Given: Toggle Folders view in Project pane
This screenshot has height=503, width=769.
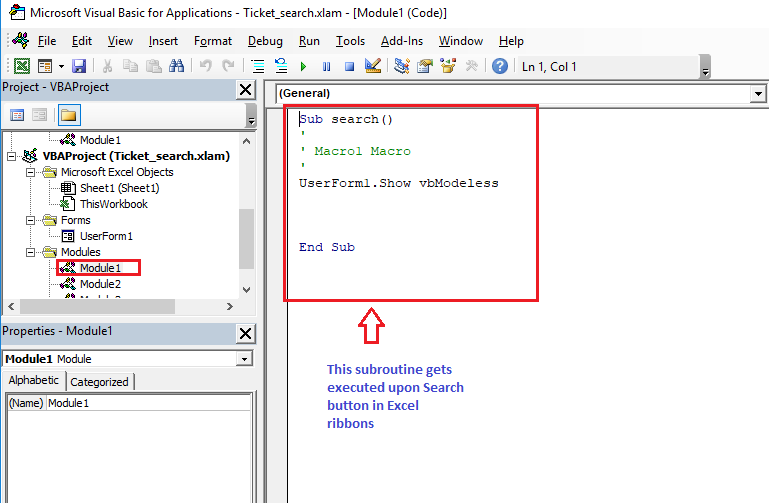Looking at the screenshot, I should click(x=69, y=115).
